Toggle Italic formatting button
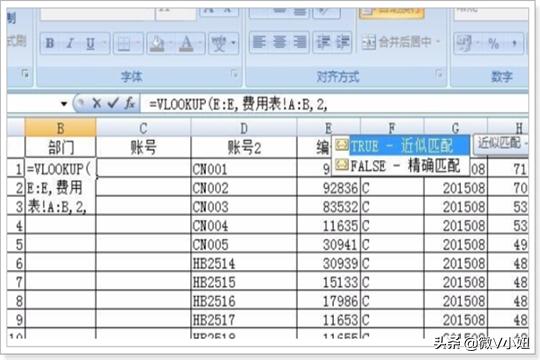The width and height of the screenshot is (540, 360). pos(70,43)
